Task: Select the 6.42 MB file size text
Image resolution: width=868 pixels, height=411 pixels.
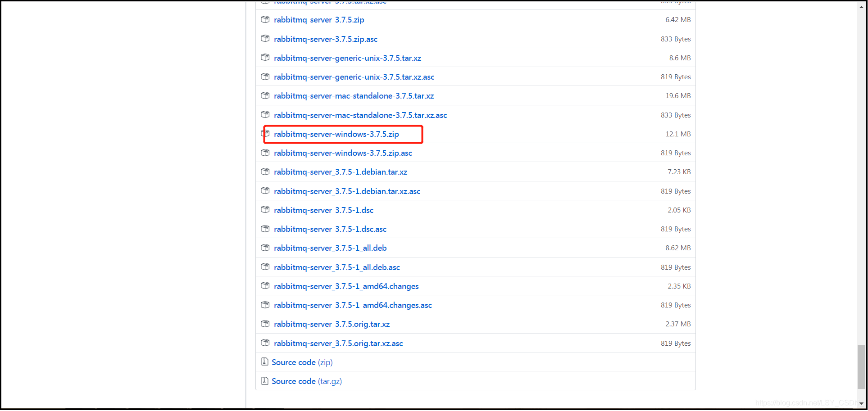Action: [x=678, y=20]
